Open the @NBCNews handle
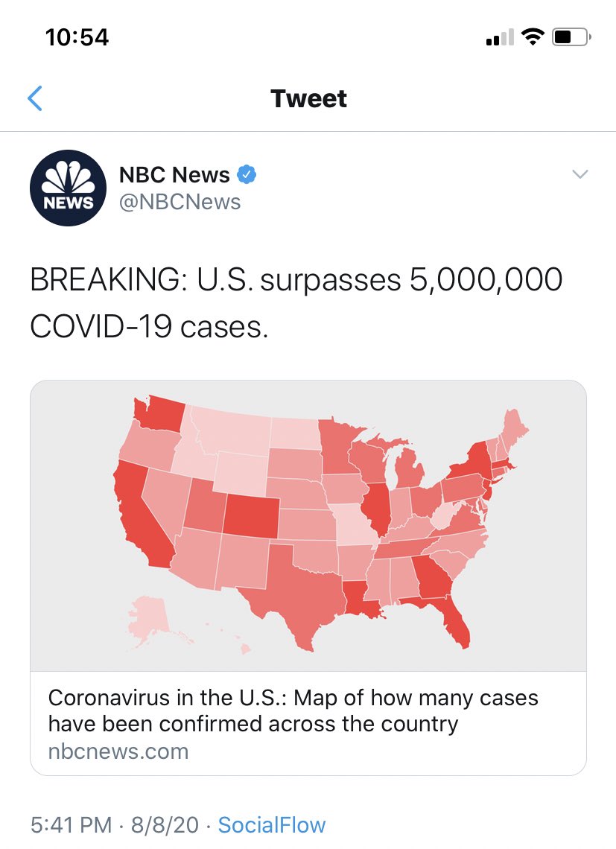Image resolution: width=616 pixels, height=849 pixels. [180, 202]
